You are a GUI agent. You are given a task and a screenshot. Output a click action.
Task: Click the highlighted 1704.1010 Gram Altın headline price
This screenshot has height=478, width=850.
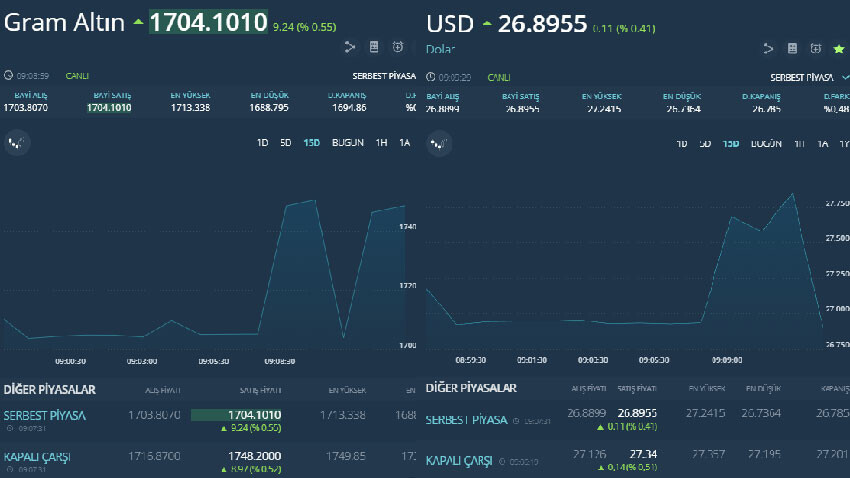(208, 21)
